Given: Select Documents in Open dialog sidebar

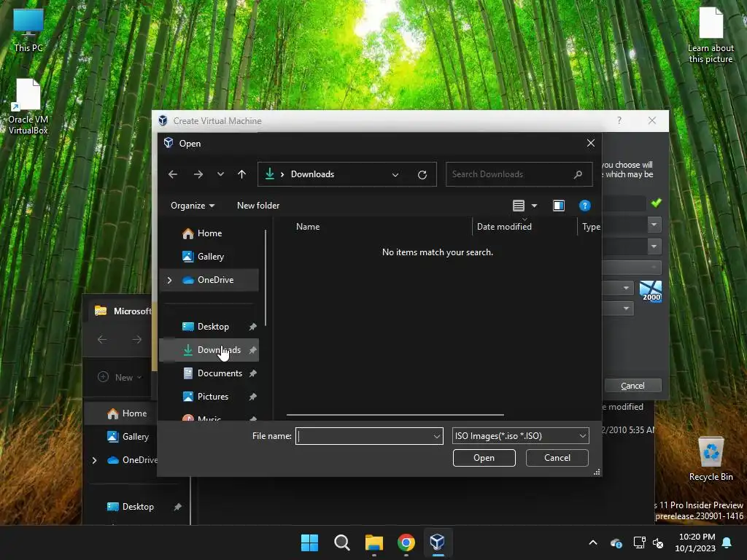Looking at the screenshot, I should [209, 373].
